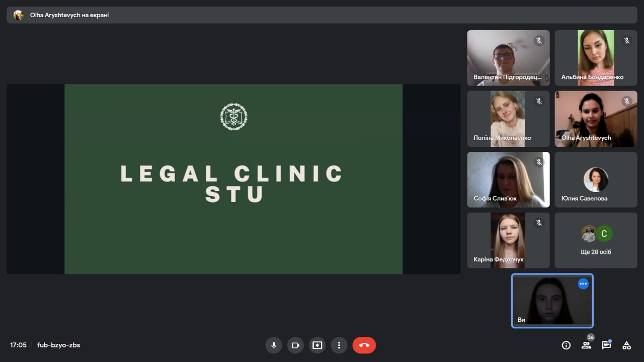Open the chat messages icon
The image size is (644, 362).
[x=606, y=345]
